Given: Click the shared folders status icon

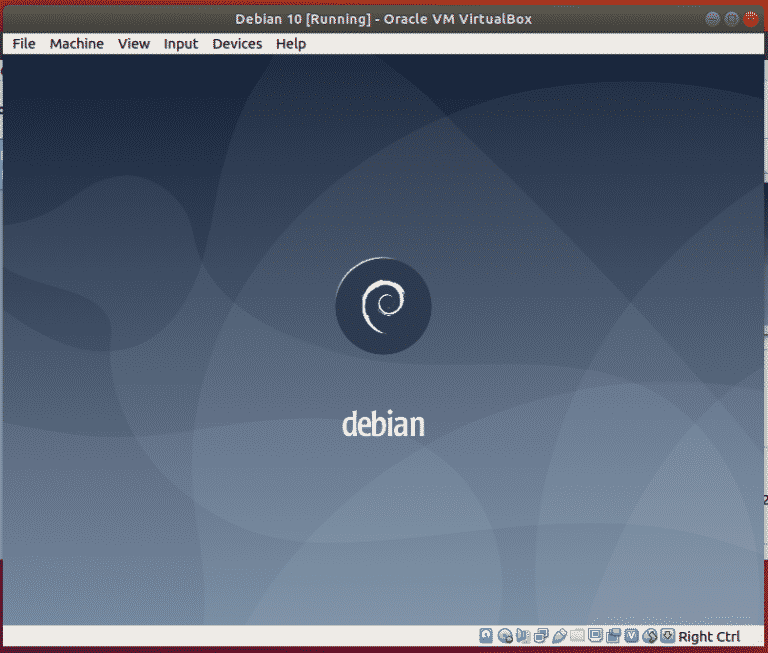Looking at the screenshot, I should click(577, 636).
